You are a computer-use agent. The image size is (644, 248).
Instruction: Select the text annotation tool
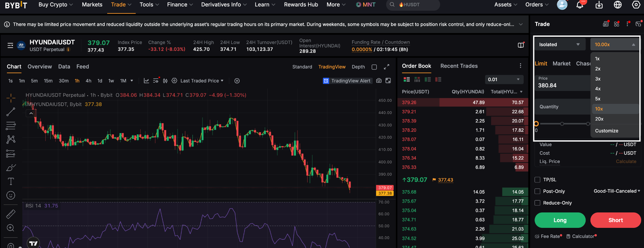[11, 181]
